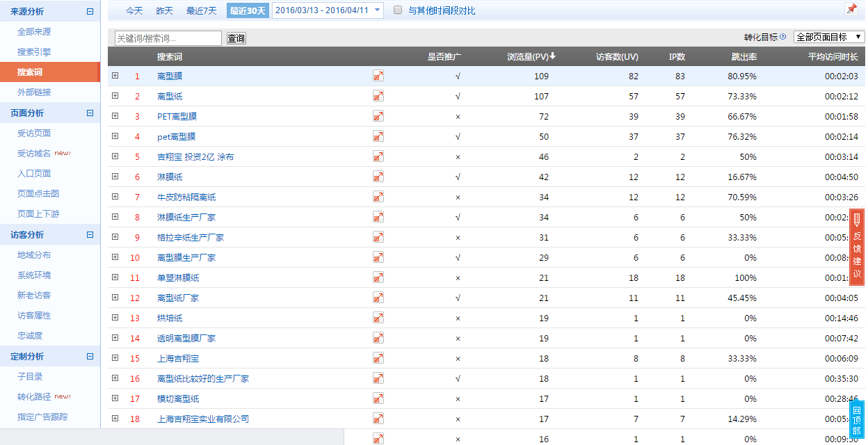Image resolution: width=868 pixels, height=445 pixels.
Task: Click the help icon beside 转化目标
Action: tap(783, 37)
